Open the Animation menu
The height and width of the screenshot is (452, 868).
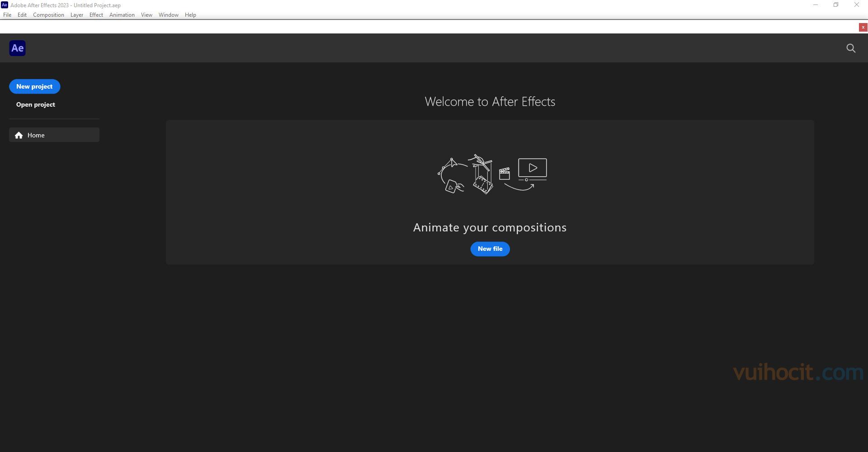pos(122,15)
